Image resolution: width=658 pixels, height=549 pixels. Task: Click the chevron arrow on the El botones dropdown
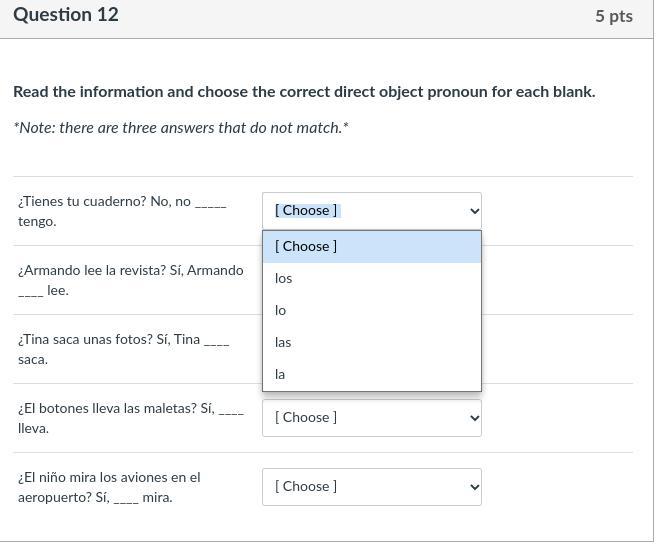click(474, 418)
